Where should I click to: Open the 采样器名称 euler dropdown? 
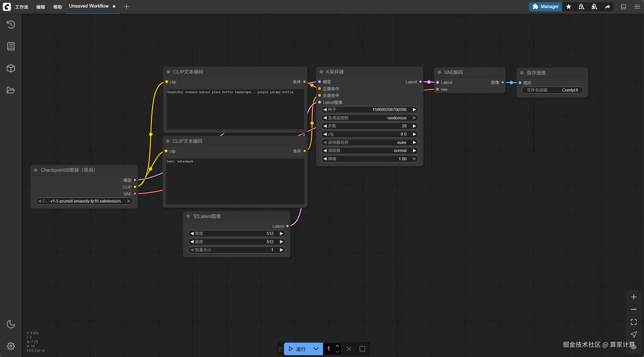[x=369, y=143]
